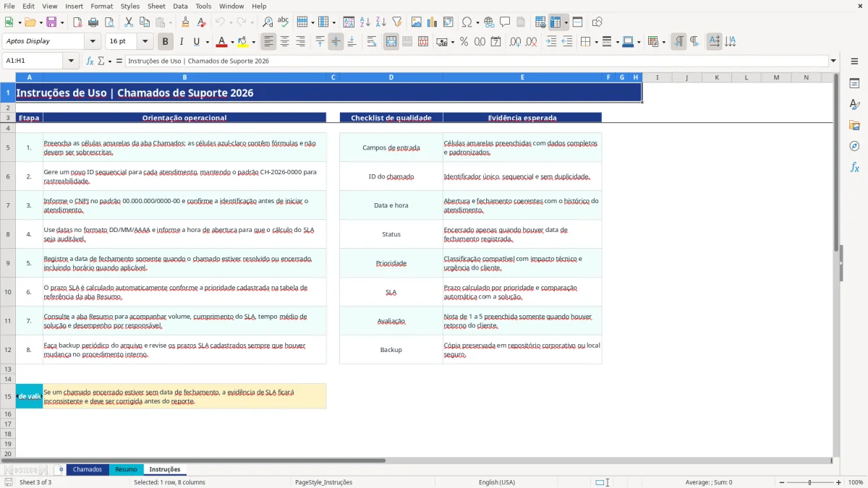The height and width of the screenshot is (488, 868).
Task: Open sidebar Properties panel icon
Action: pos(854,83)
